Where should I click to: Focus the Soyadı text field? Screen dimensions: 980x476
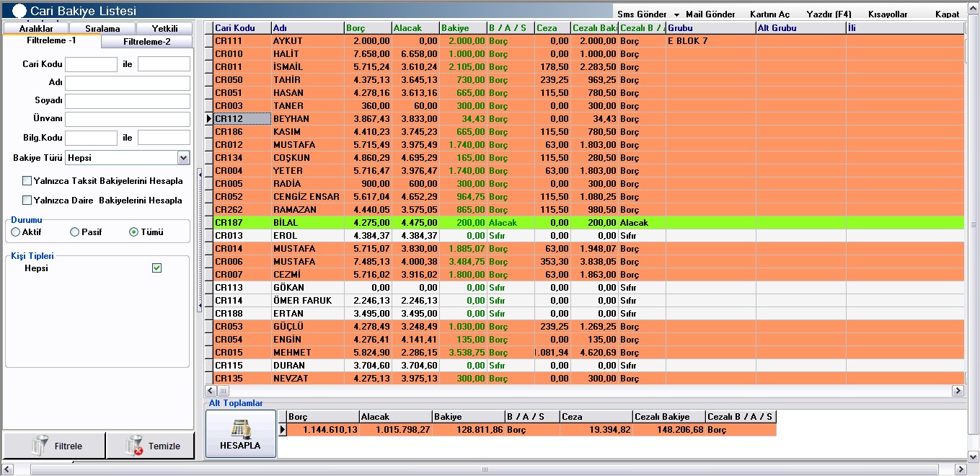128,101
